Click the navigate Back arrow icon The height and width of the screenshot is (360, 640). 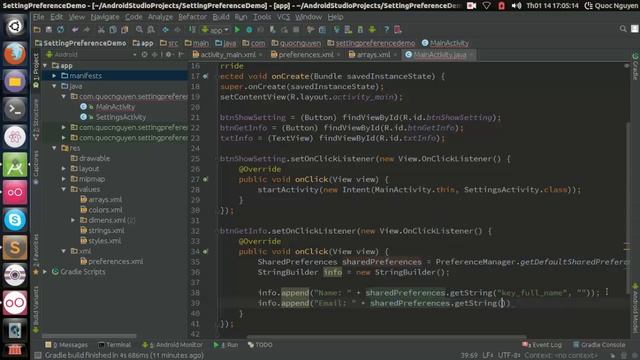point(165,29)
